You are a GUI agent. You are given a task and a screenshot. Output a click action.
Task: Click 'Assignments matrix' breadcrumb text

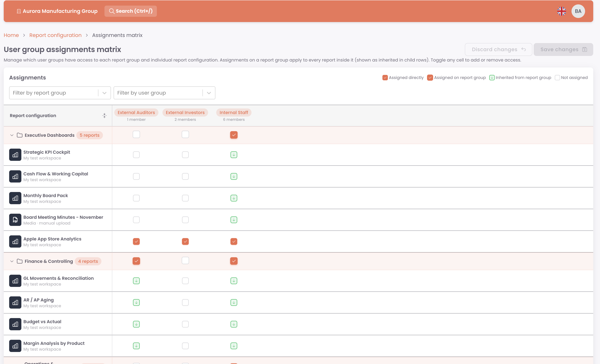[x=117, y=35]
